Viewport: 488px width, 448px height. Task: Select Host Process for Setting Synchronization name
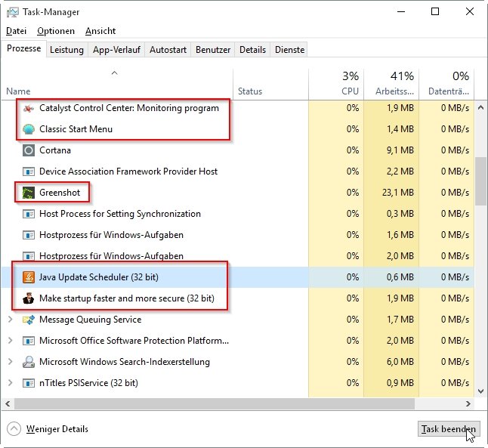click(120, 214)
